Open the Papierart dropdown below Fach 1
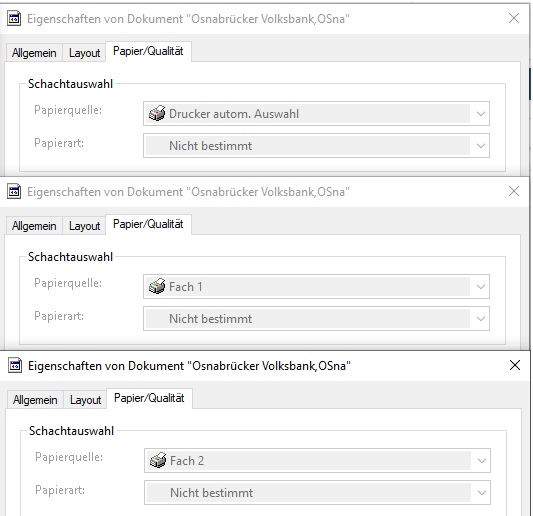533x516 pixels. tap(316, 319)
